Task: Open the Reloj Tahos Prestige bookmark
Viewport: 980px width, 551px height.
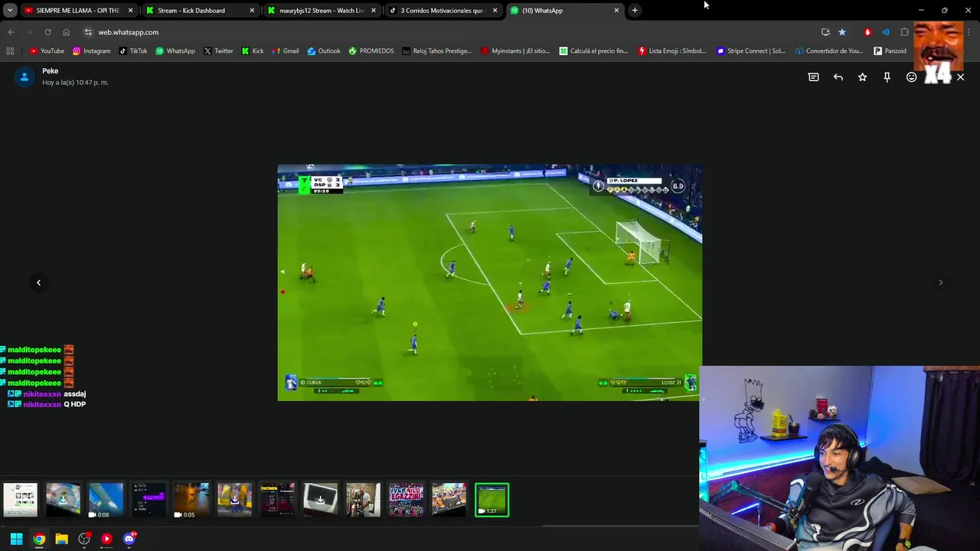Action: click(x=436, y=51)
